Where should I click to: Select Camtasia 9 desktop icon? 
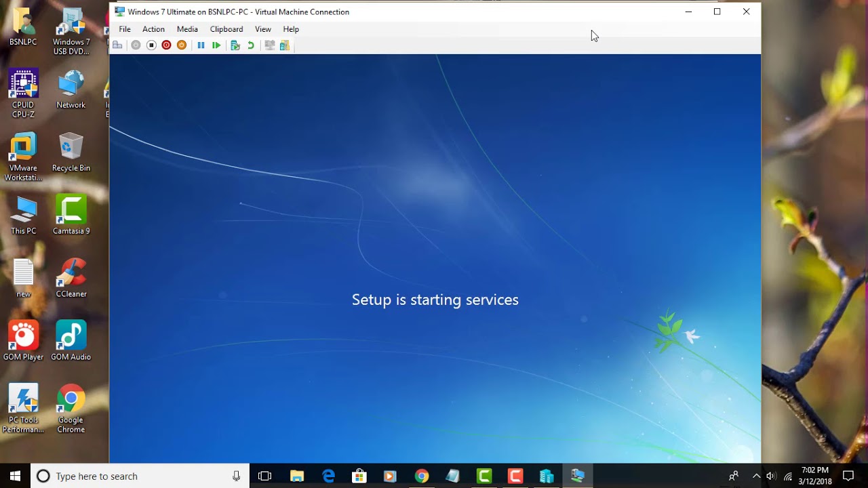coord(71,216)
